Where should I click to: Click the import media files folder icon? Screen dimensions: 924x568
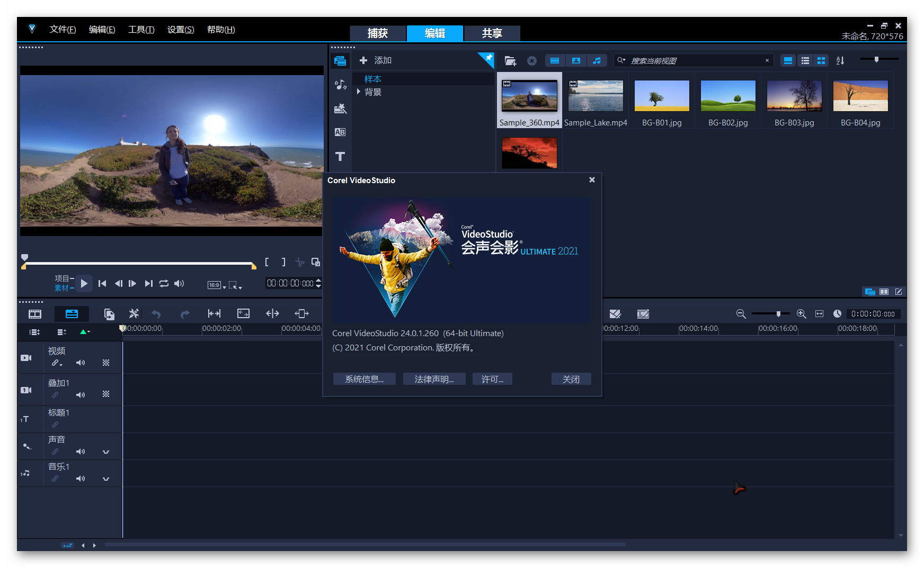(510, 61)
